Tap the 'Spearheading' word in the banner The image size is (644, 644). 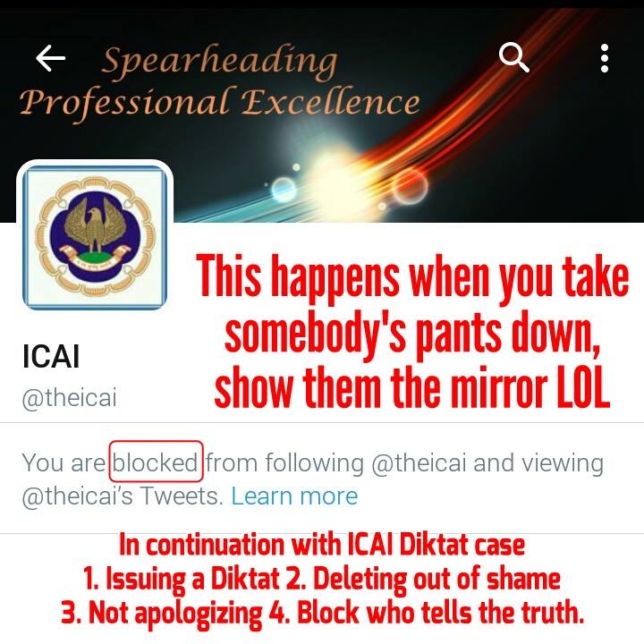220,61
